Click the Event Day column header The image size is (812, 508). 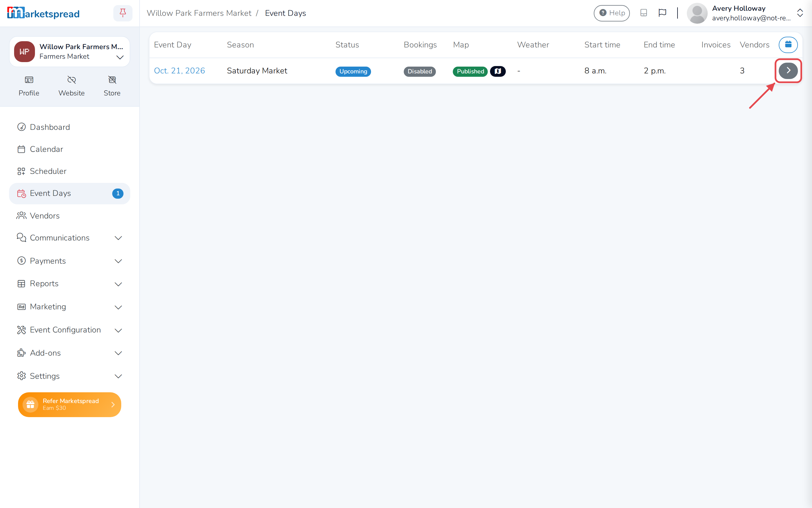(x=173, y=45)
